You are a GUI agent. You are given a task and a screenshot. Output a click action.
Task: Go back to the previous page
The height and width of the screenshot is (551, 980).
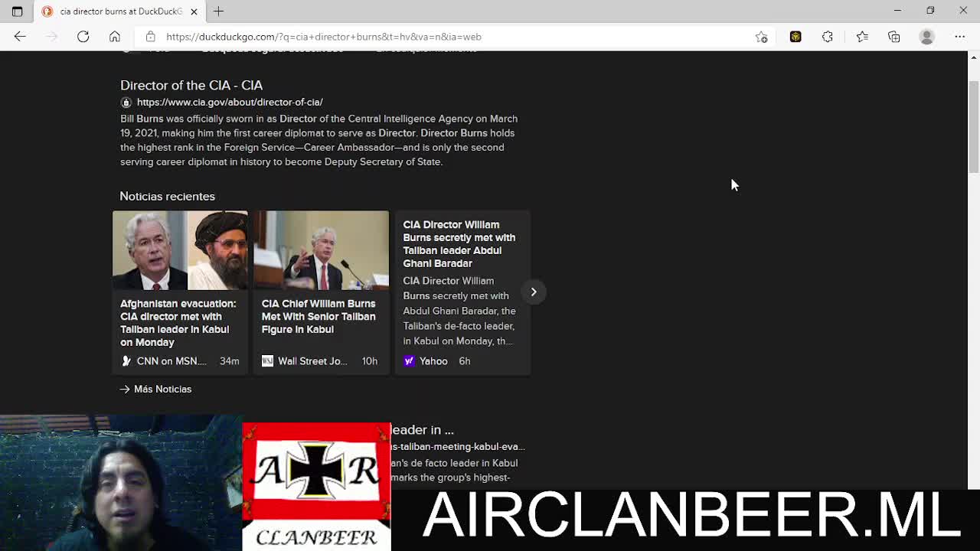(20, 37)
